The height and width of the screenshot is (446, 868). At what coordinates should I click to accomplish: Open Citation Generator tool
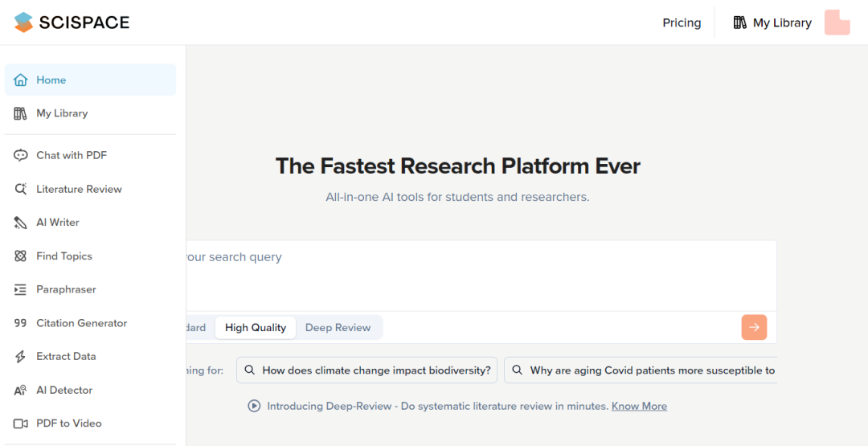(90, 323)
